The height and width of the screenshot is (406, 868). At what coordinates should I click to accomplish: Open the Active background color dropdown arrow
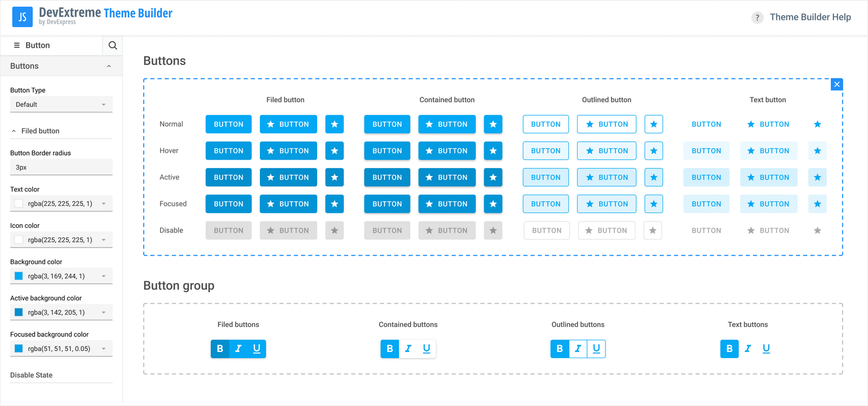point(103,313)
